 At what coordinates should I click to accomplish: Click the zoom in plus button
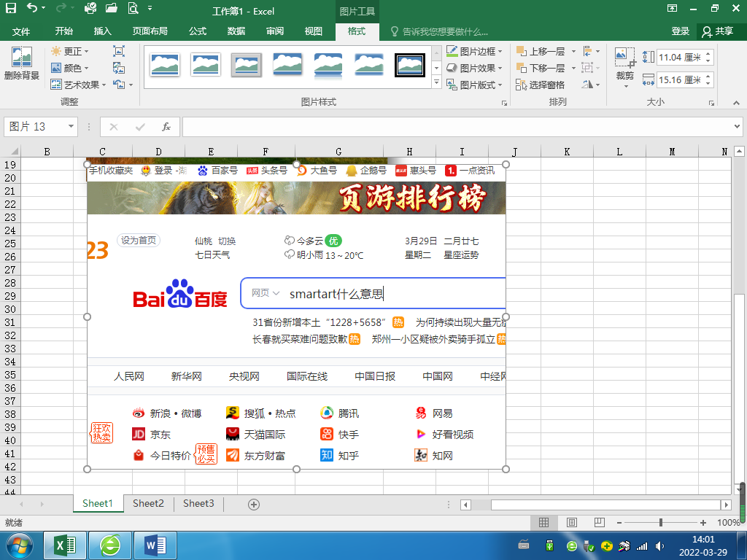pyautogui.click(x=703, y=523)
